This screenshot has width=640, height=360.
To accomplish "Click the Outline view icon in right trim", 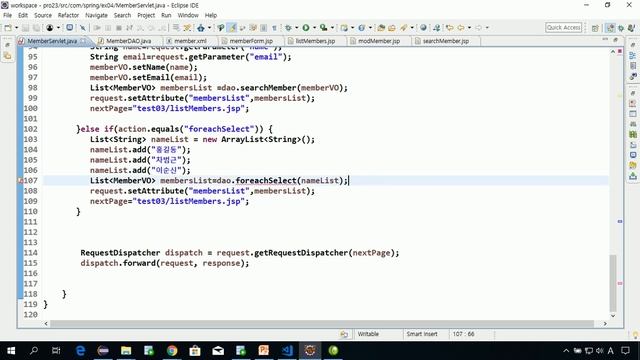I will tap(633, 56).
